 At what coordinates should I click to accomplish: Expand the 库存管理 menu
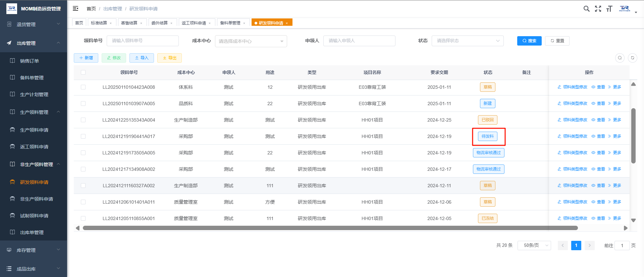tap(34, 250)
